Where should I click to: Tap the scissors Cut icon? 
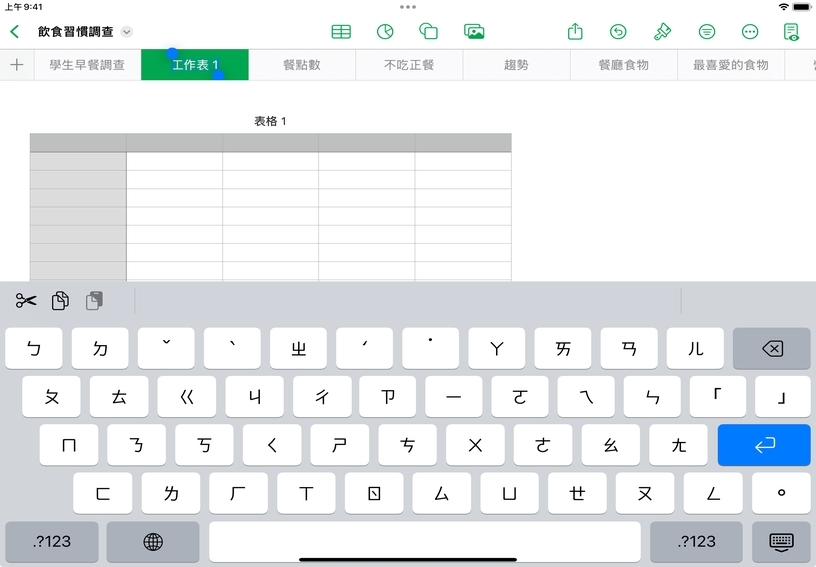pos(26,301)
